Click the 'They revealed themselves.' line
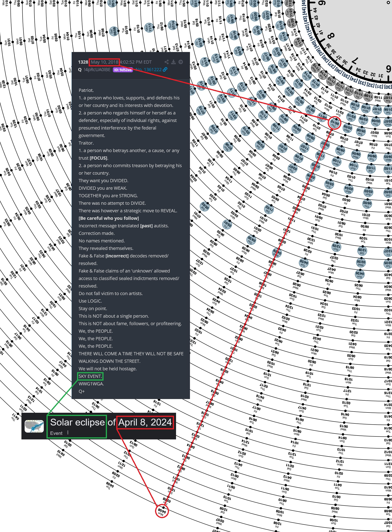This screenshot has height=532, width=392. point(106,248)
